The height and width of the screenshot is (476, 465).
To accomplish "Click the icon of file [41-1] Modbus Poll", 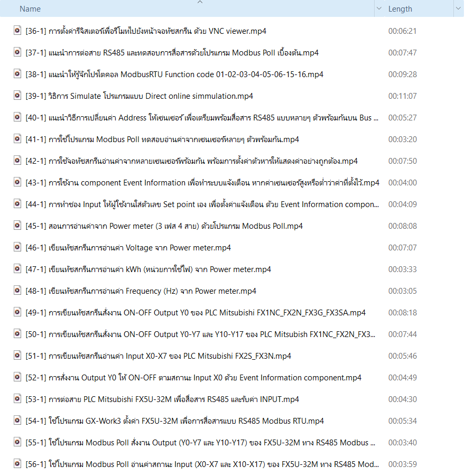I will click(17, 139).
